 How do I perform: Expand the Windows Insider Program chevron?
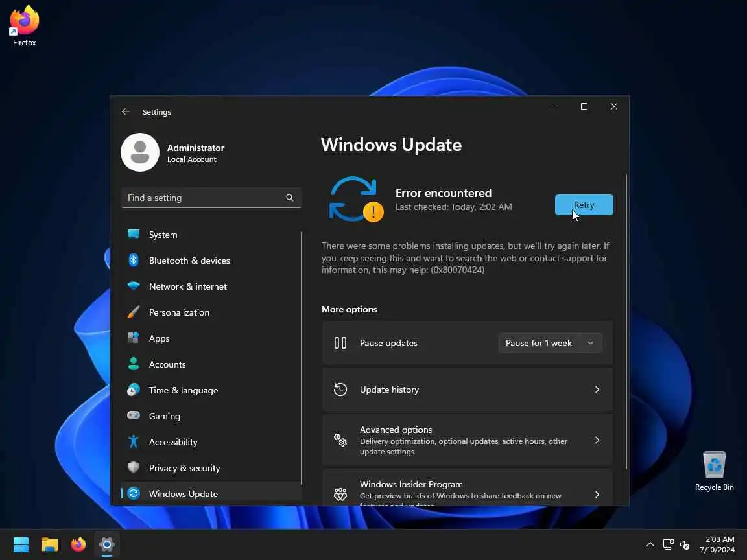click(x=597, y=495)
